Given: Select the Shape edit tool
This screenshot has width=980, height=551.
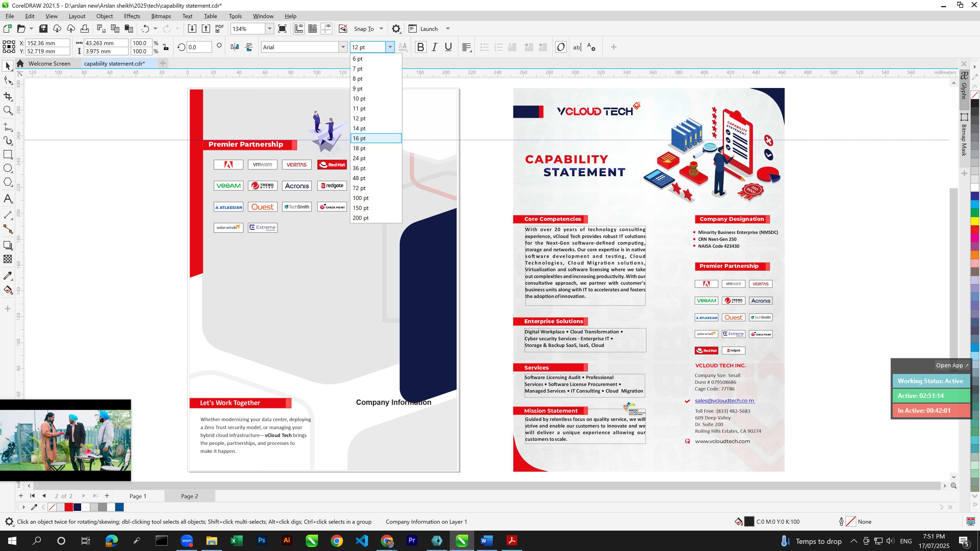Looking at the screenshot, I should [x=8, y=80].
